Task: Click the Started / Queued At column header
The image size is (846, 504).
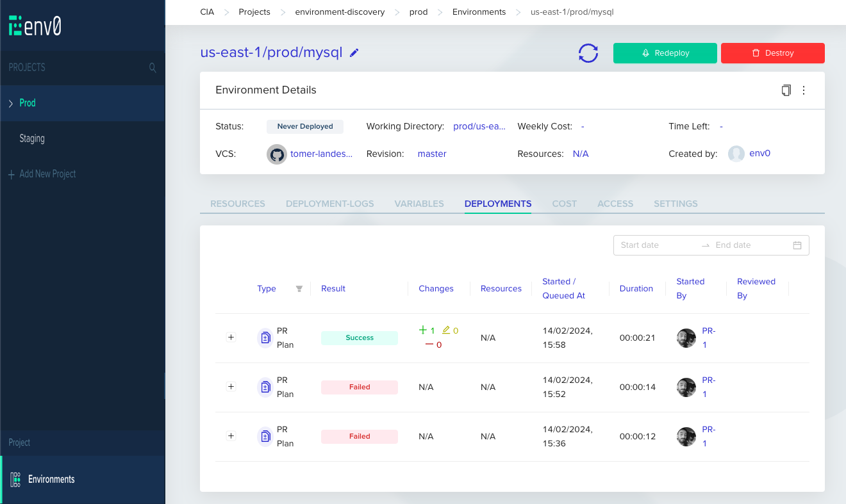Action: [x=564, y=289]
